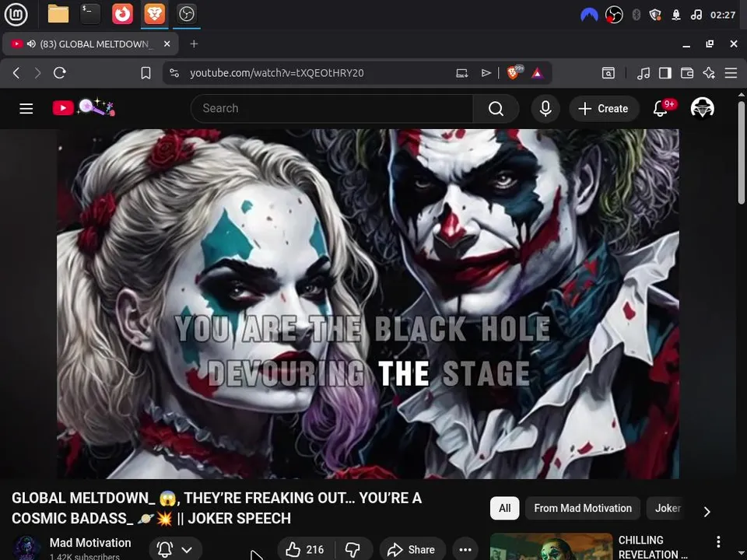Screen dimensions: 747x560
Task: Dislike this video
Action: (353, 550)
